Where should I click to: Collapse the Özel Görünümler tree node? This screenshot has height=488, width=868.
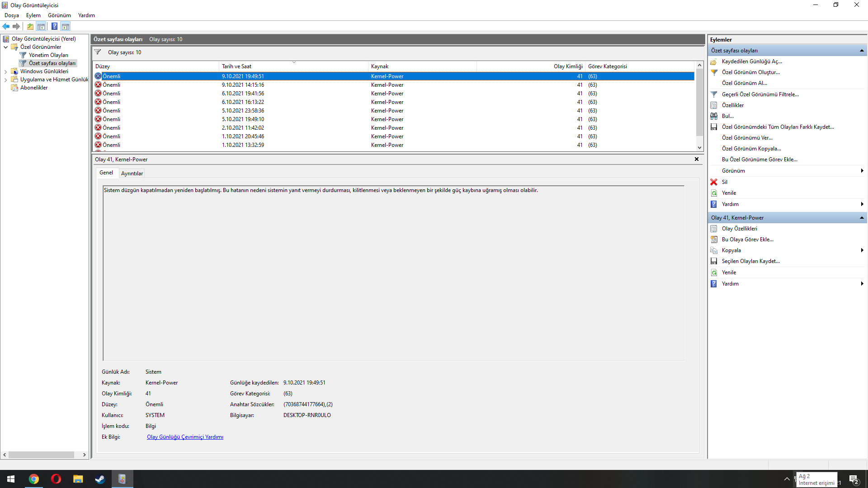tap(5, 47)
